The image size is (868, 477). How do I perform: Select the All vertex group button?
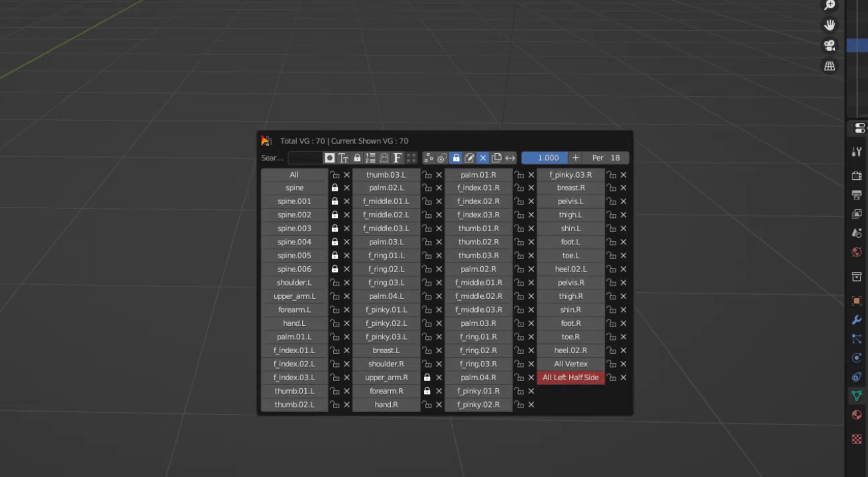[294, 175]
